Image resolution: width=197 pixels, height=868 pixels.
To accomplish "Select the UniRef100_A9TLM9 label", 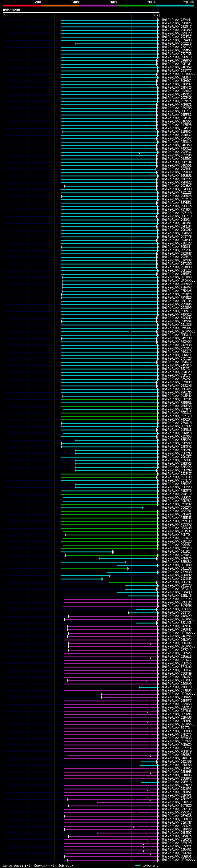I will (177, 477).
